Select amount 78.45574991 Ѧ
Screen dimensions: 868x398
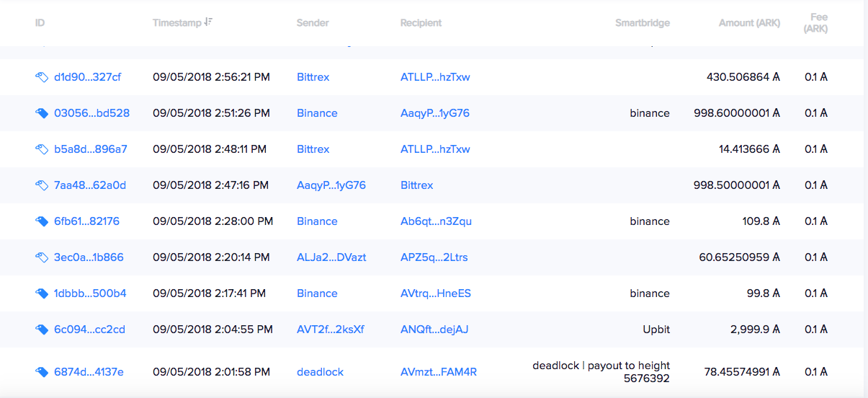pyautogui.click(x=742, y=372)
